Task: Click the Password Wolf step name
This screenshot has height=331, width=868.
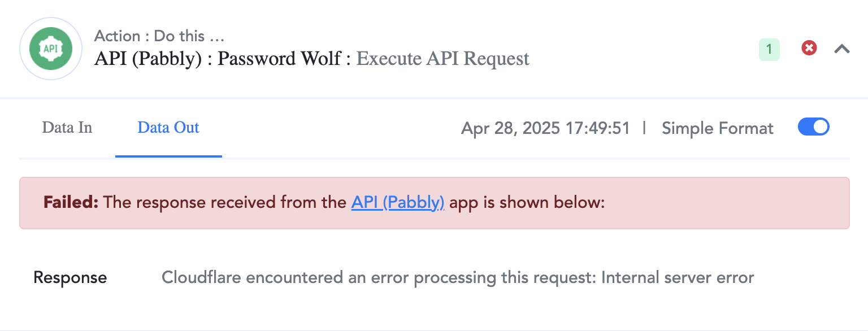Action: tap(279, 59)
